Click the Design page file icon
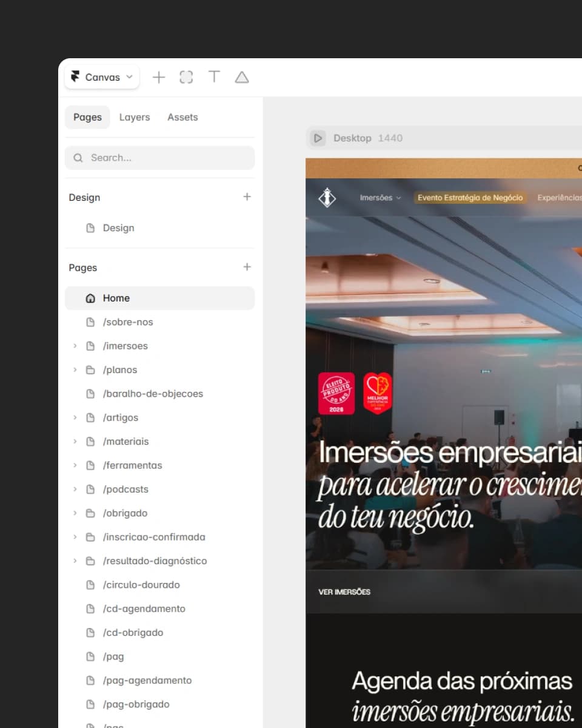This screenshot has height=728, width=582. click(x=90, y=228)
